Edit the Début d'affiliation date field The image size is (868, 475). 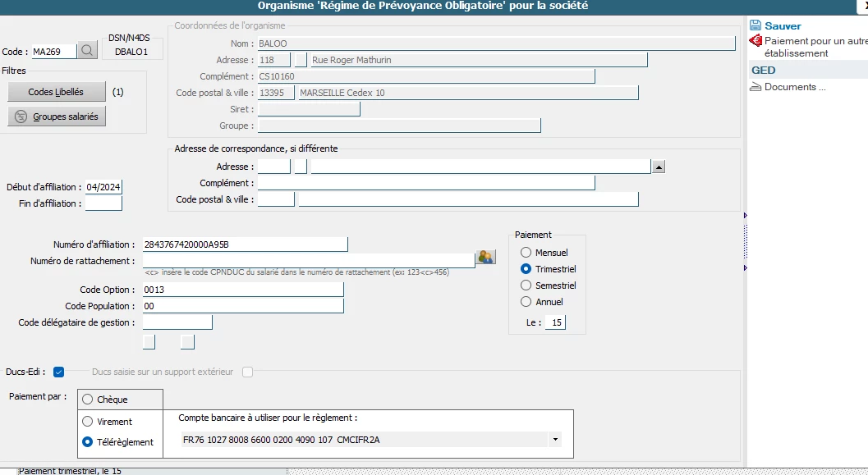103,187
